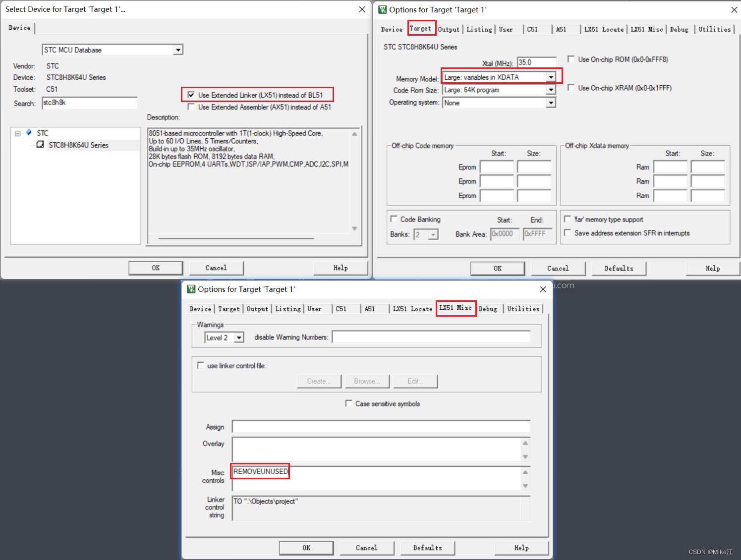Click Help in bottom Options window
This screenshot has height=560, width=741.
[521, 548]
